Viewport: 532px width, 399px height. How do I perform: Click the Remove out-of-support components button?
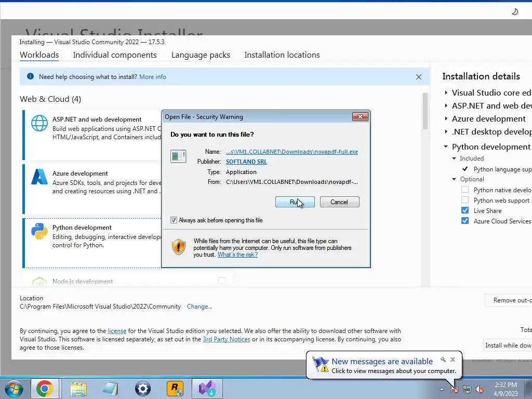click(508, 300)
